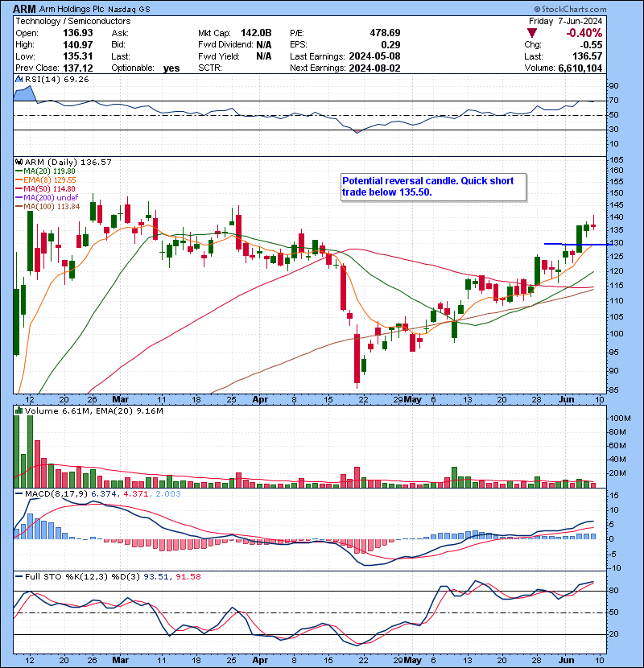Click the MA(200) undef legend entry
Screen dimensions: 644x668
47,198
